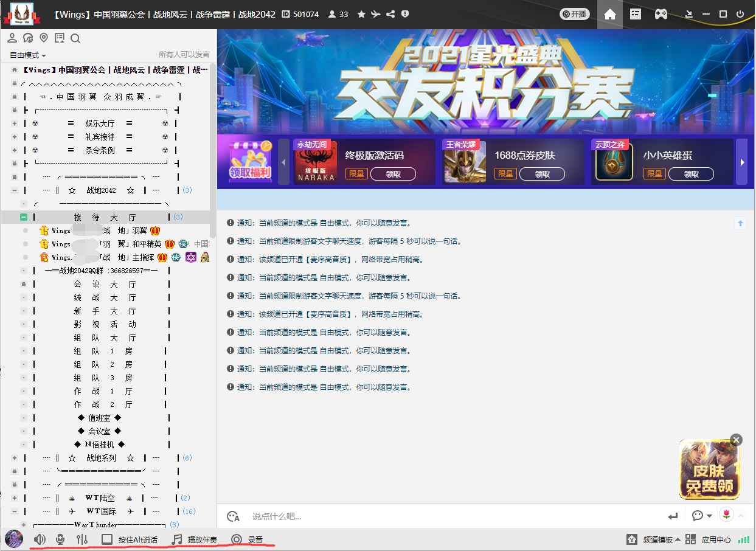Open 应用中心 application center
The width and height of the screenshot is (756, 551).
pyautogui.click(x=708, y=539)
